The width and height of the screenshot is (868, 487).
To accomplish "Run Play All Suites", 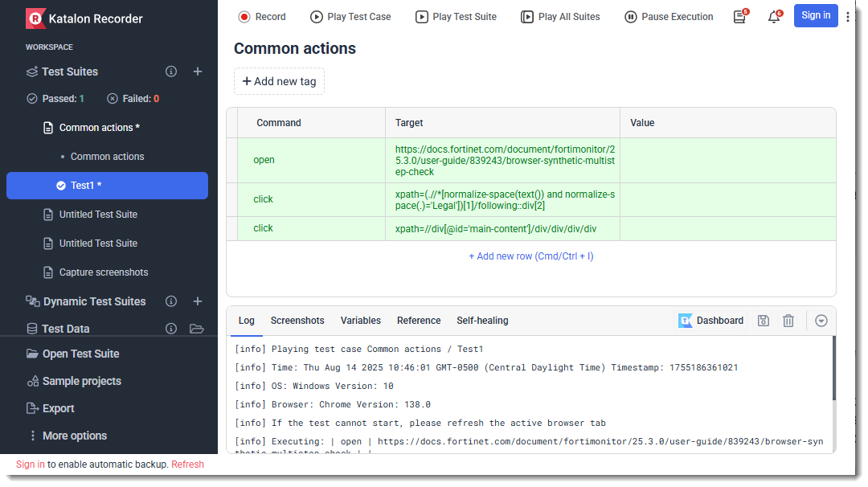I will 560,17.
